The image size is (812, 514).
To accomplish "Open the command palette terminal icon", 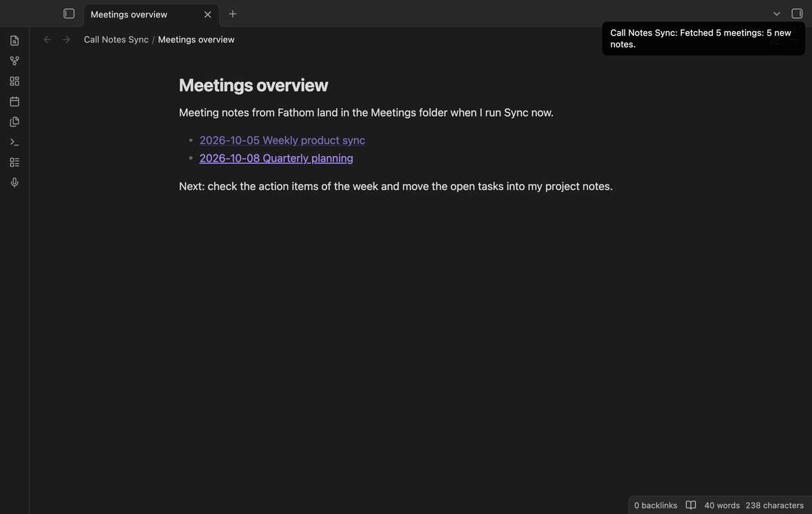I will (x=14, y=142).
